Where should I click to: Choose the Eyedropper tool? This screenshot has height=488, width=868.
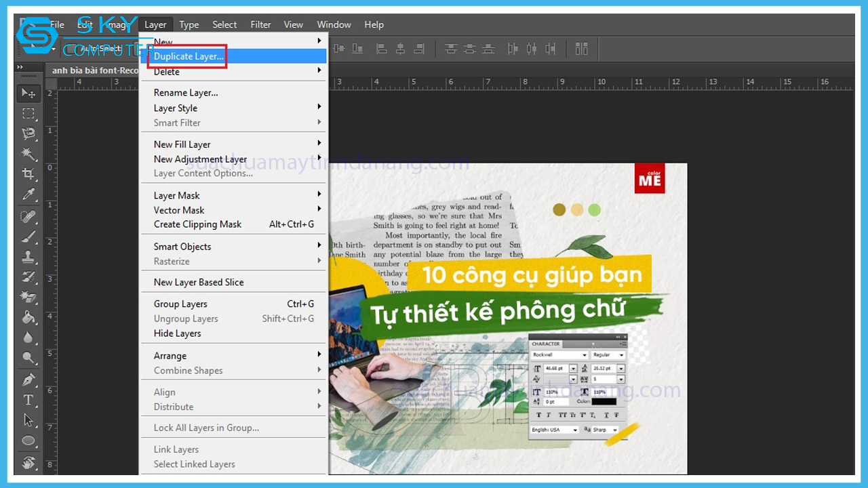[x=28, y=195]
